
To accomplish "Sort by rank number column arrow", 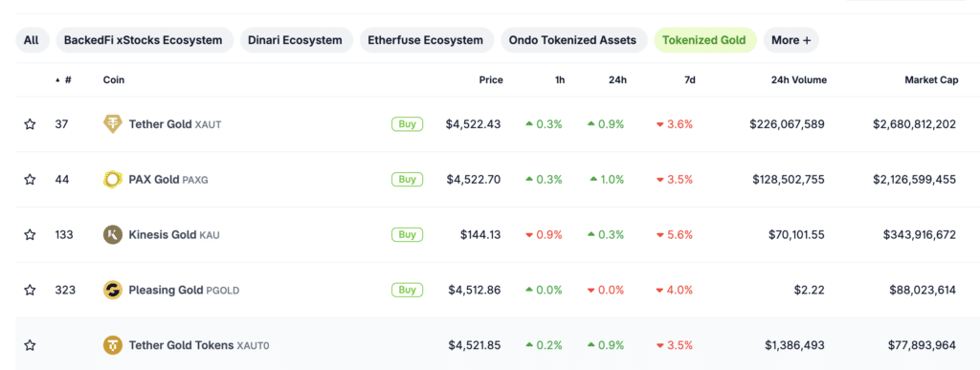I will pyautogui.click(x=58, y=80).
